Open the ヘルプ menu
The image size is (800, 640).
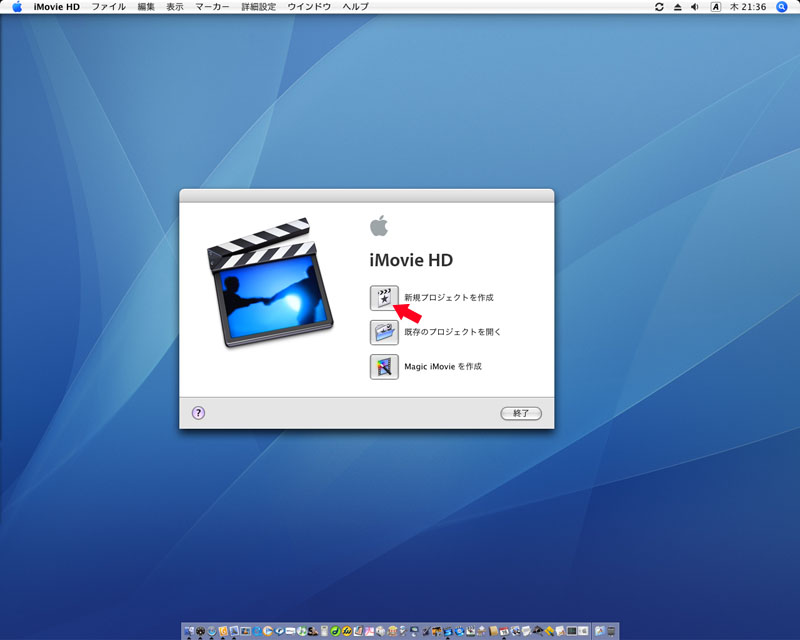click(355, 7)
